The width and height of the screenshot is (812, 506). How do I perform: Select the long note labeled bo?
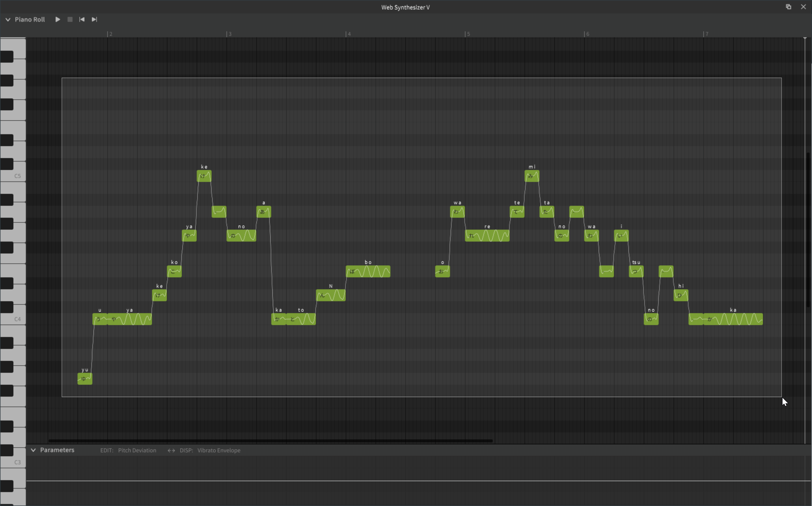368,271
